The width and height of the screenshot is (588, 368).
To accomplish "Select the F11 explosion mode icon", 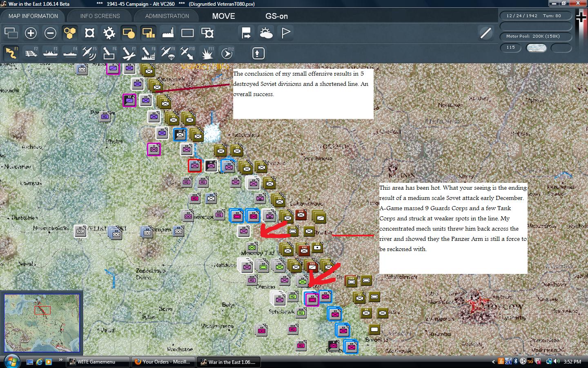I will tap(207, 53).
